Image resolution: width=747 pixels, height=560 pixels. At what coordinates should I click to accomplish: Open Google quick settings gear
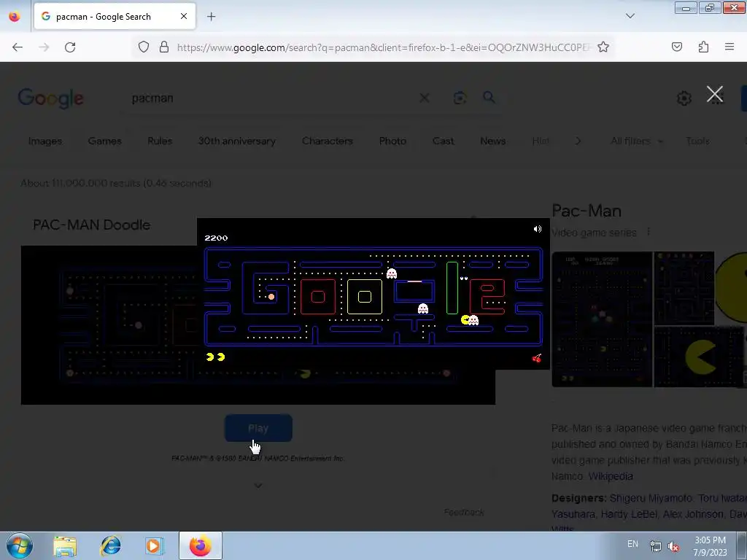point(684,98)
